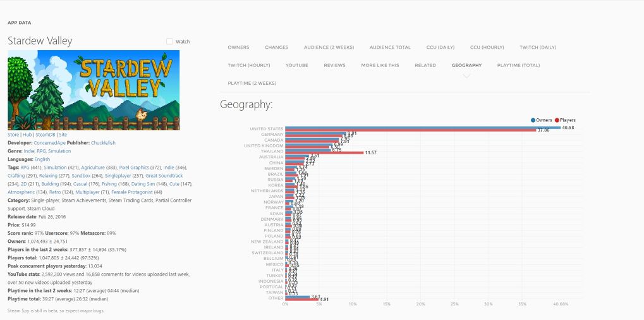Toggle the Watch checkbox
Image resolution: width=644 pixels, height=320 pixels.
point(170,42)
